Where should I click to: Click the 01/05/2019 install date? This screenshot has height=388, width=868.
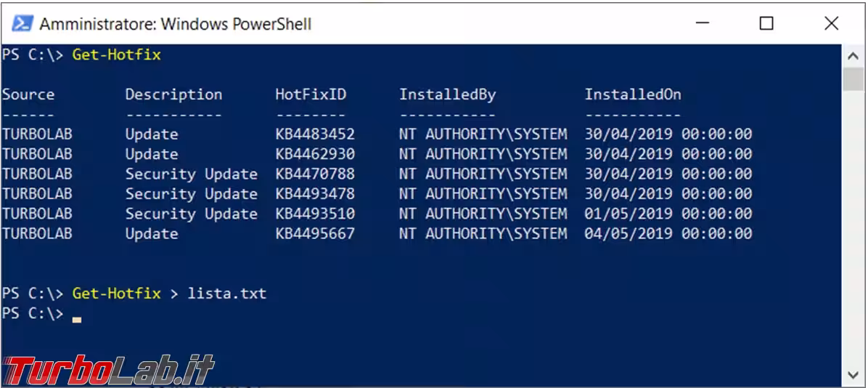click(629, 214)
